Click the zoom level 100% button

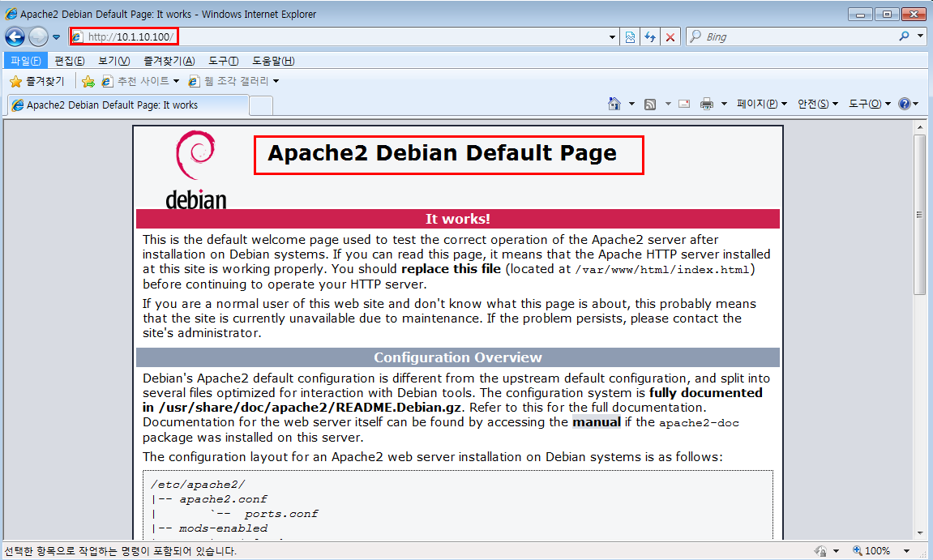point(871,550)
